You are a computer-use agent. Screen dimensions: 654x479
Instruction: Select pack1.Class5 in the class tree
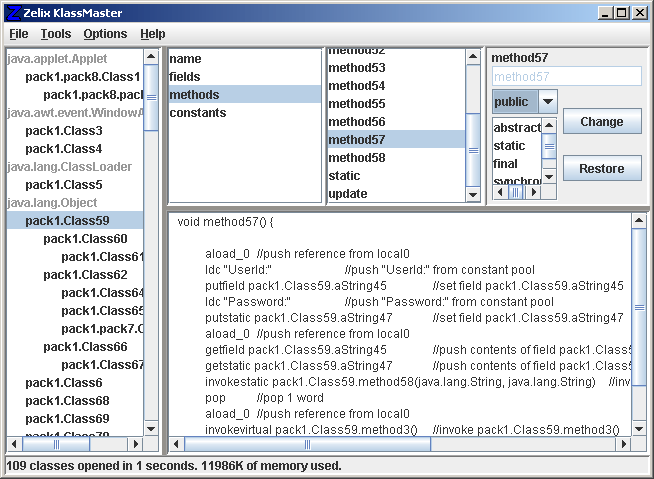pos(64,184)
